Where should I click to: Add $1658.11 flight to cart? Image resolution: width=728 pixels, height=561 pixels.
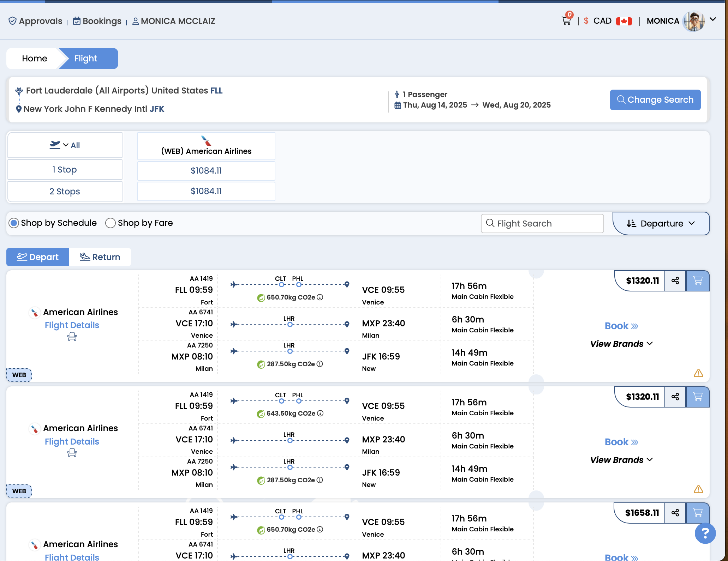698,513
